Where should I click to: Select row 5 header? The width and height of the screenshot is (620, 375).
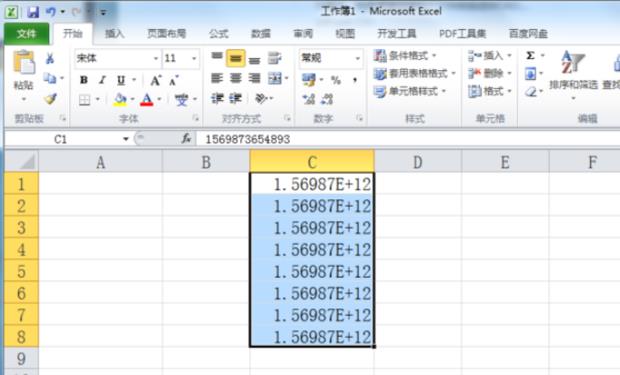tap(21, 272)
